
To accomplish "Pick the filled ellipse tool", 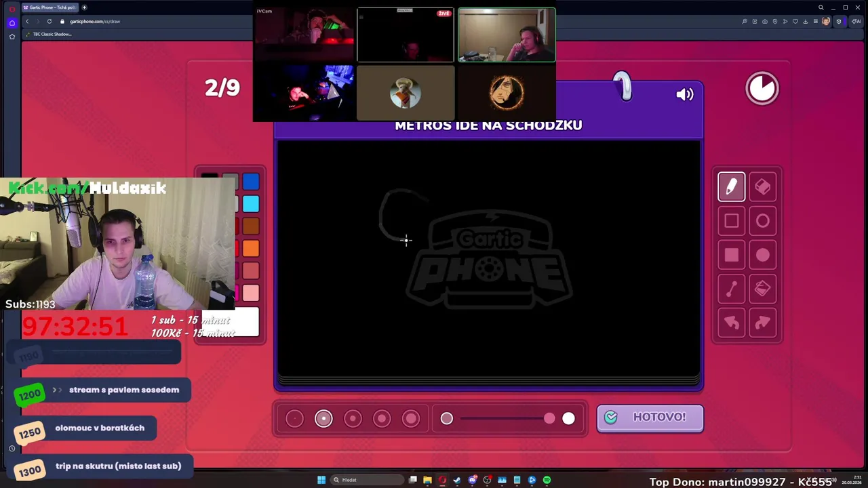I will pos(762,255).
